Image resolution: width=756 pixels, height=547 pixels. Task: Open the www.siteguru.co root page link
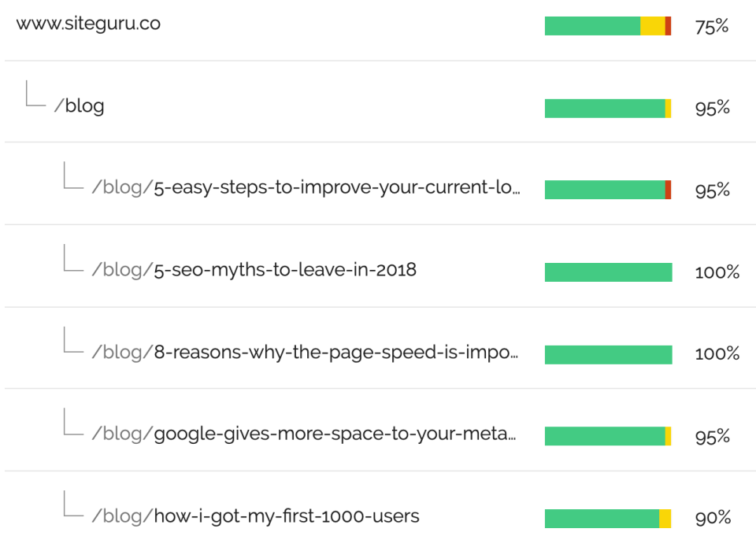91,24
